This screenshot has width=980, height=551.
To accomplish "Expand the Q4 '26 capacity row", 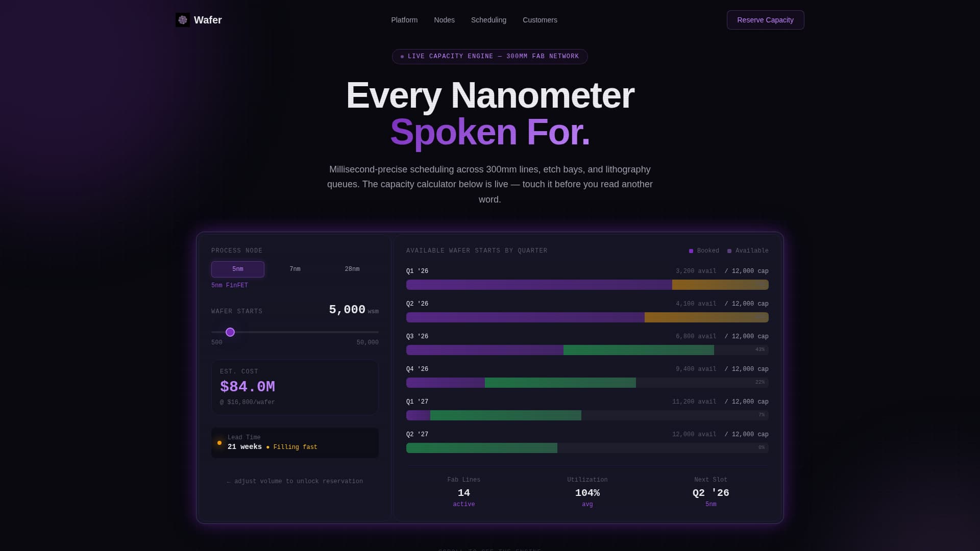I will (x=587, y=375).
